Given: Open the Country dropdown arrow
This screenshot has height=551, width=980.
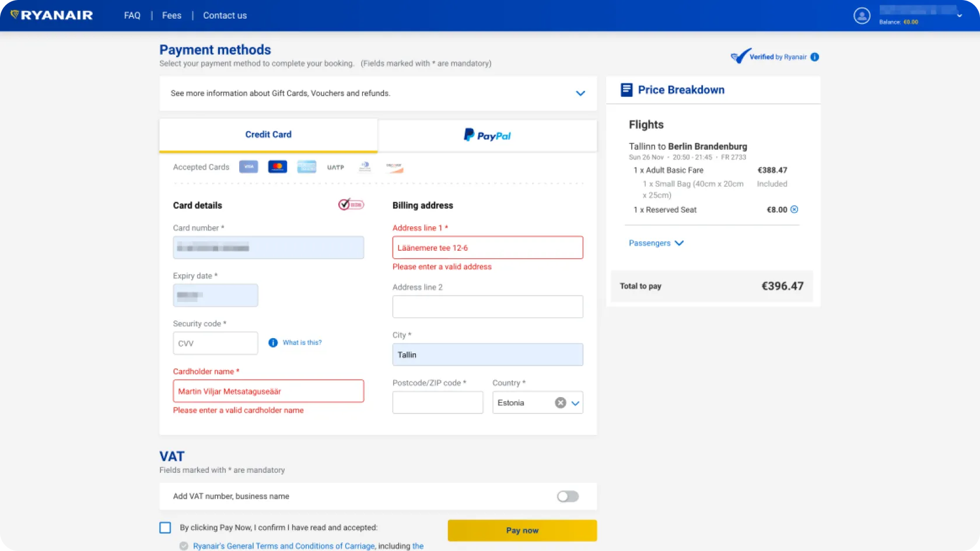Looking at the screenshot, I should point(575,403).
